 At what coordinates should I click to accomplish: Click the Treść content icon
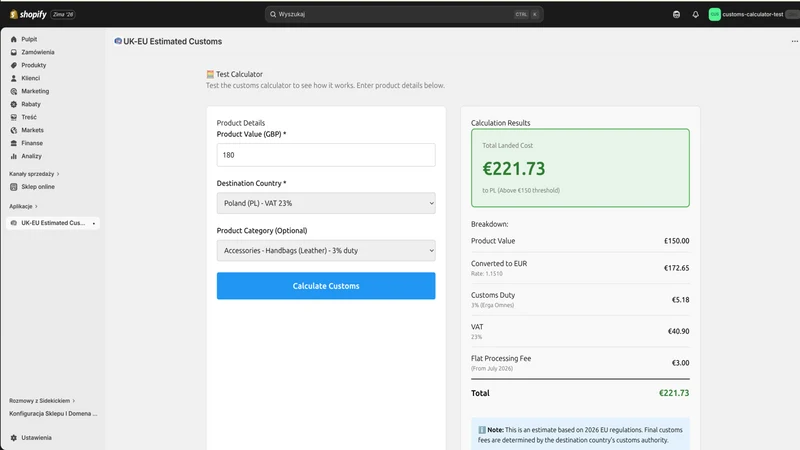pos(14,117)
